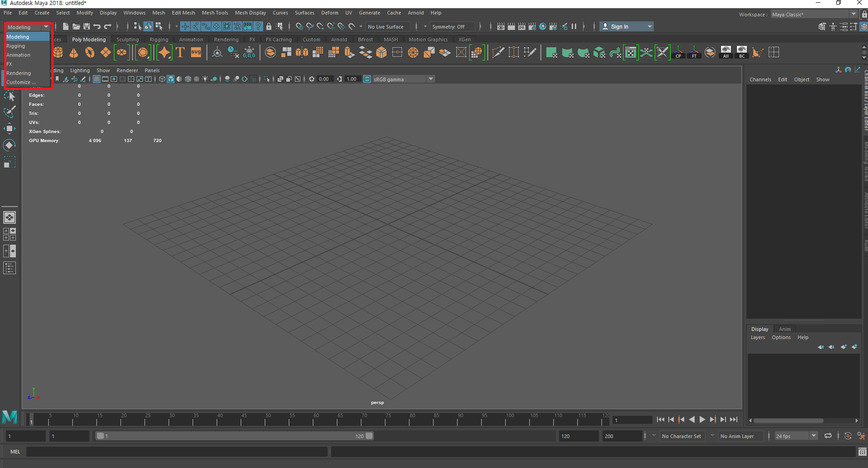The width and height of the screenshot is (868, 468).
Task: Open Options menu in Layer Editor
Action: coord(781,337)
